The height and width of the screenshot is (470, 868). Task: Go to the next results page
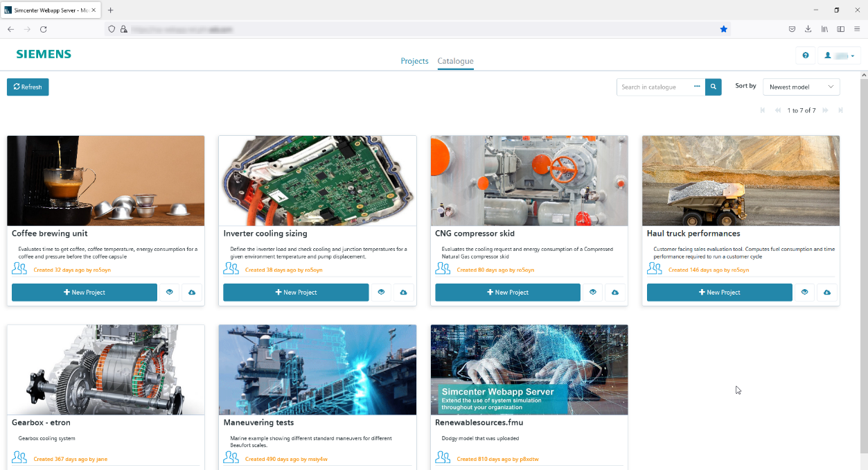826,110
